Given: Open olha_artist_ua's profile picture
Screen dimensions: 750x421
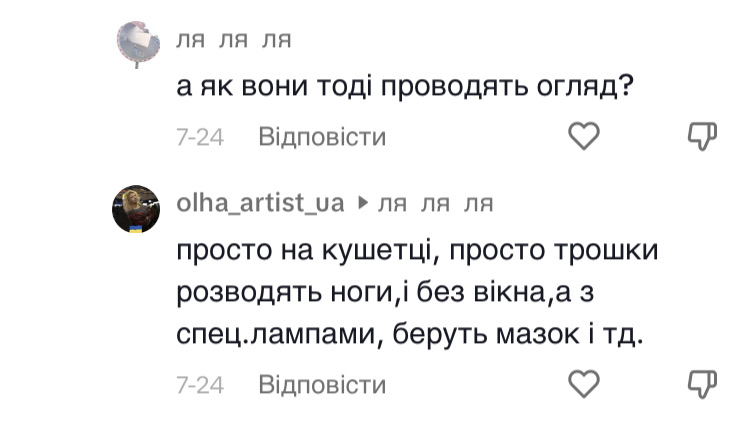Looking at the screenshot, I should (136, 209).
